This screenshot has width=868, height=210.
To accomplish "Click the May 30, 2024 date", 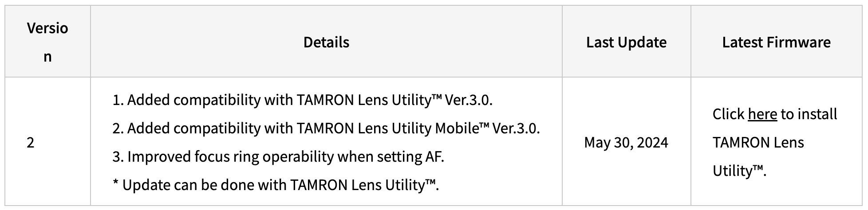I will [x=626, y=143].
